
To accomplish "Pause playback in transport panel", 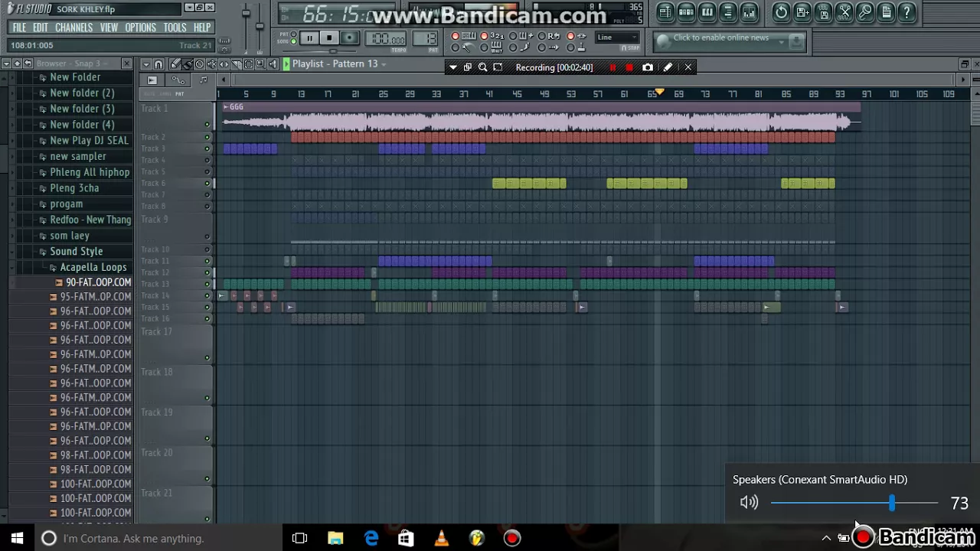I will [309, 37].
